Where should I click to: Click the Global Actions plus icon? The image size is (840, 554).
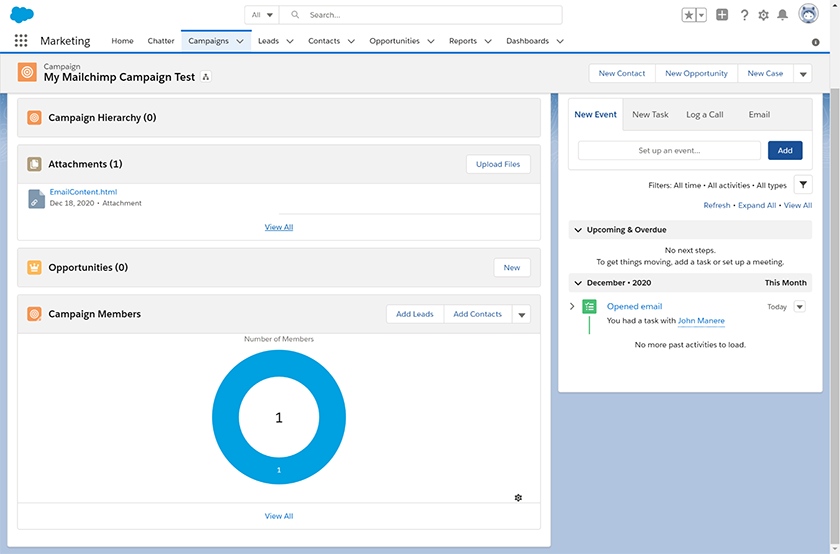click(722, 15)
